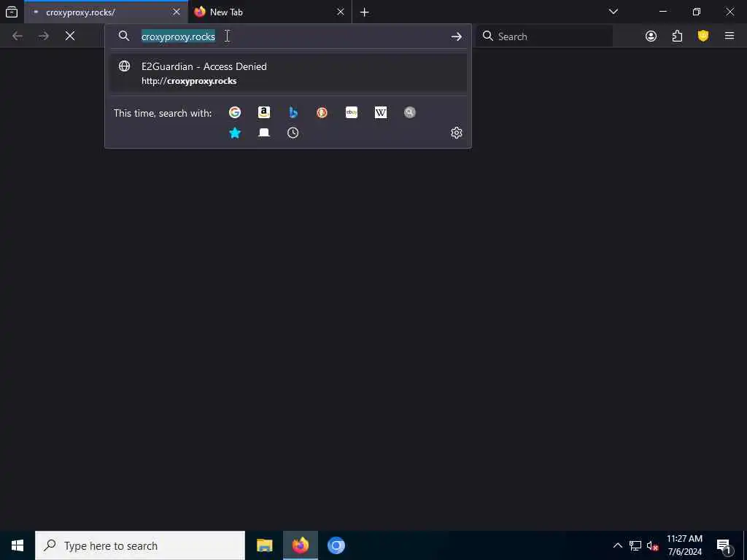Search this time with Wikipedia
The height and width of the screenshot is (560, 747).
click(x=381, y=112)
